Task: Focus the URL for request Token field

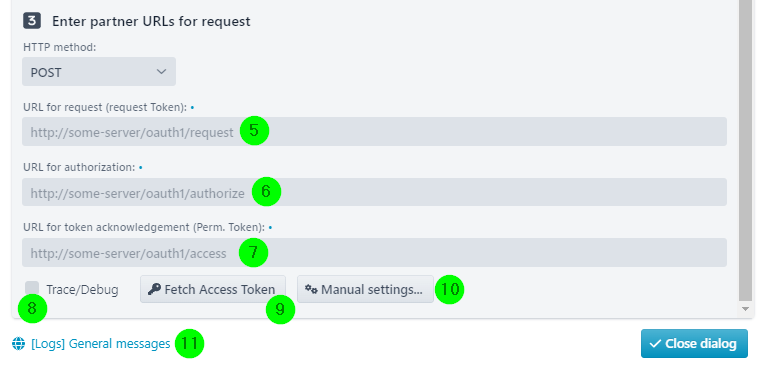Action: (374, 132)
